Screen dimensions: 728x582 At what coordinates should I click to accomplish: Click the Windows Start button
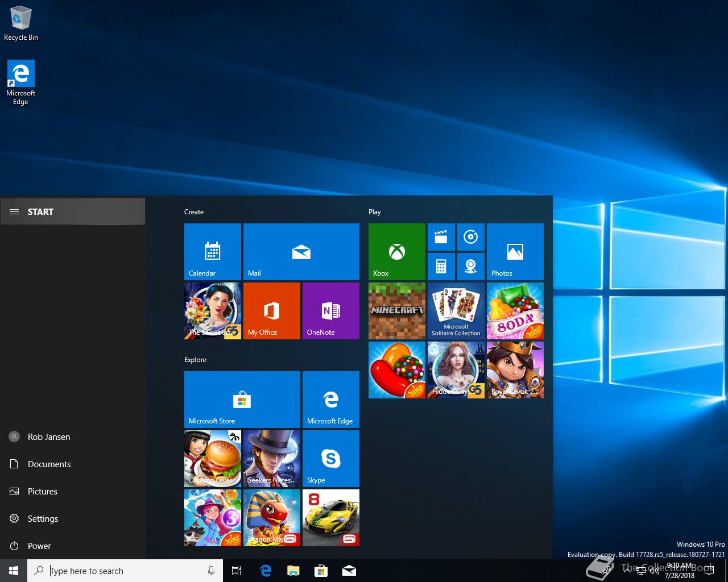point(14,571)
